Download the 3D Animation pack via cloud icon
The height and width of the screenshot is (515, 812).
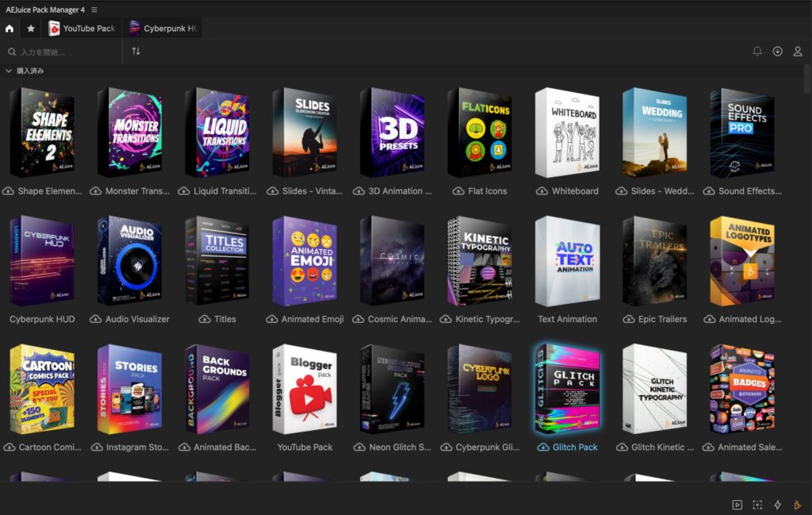point(358,191)
